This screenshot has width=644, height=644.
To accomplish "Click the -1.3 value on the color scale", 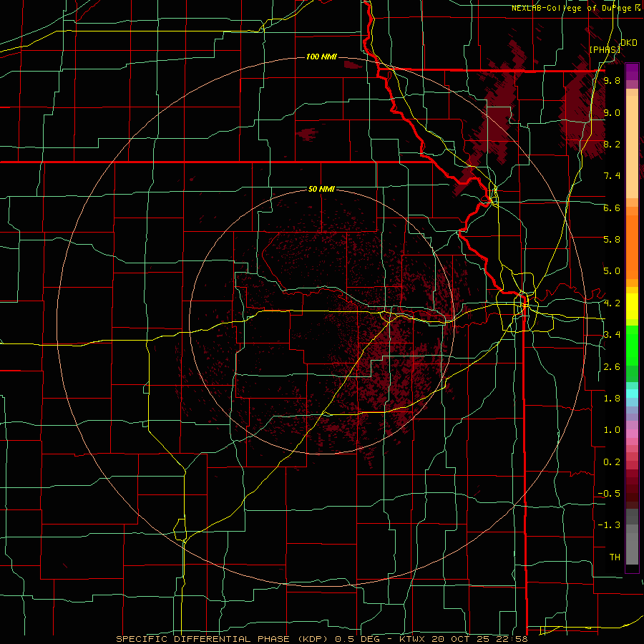I will point(609,525).
